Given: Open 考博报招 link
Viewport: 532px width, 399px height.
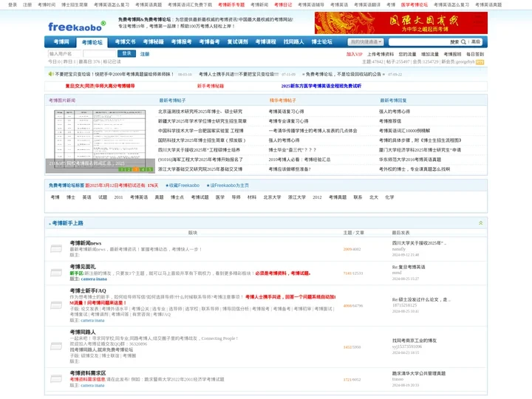Looking at the screenshot, I should tap(453, 54).
